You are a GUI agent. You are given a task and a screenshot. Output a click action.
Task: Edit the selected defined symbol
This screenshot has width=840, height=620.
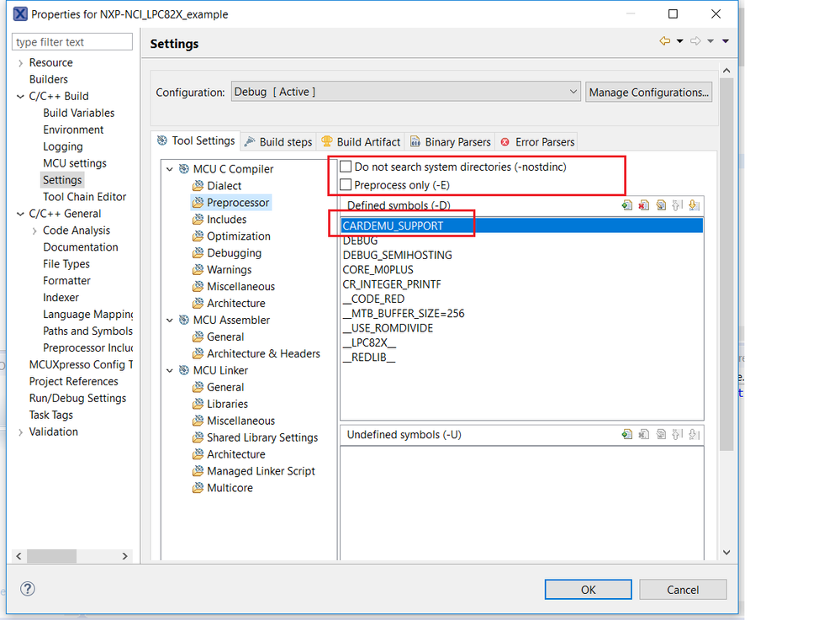pyautogui.click(x=661, y=204)
